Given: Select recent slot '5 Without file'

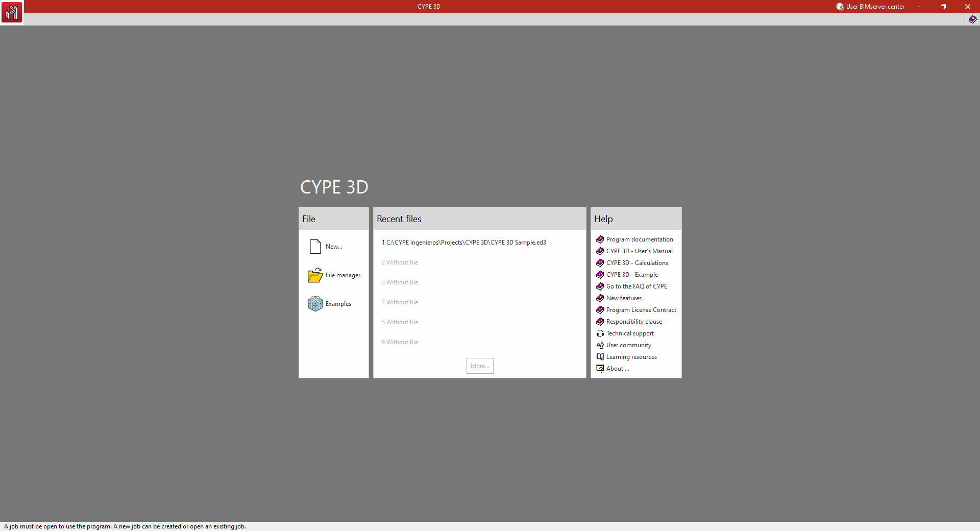Looking at the screenshot, I should point(400,322).
